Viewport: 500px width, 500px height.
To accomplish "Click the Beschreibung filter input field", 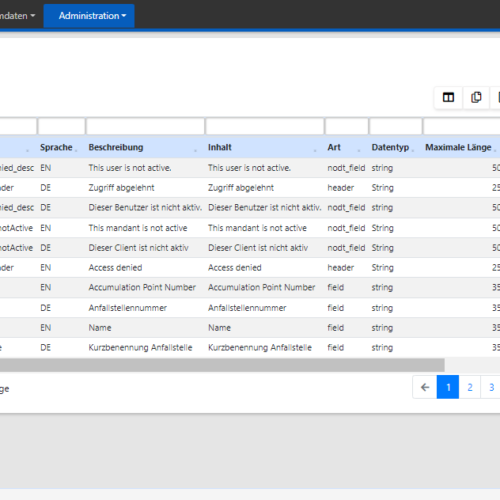I will 145,126.
